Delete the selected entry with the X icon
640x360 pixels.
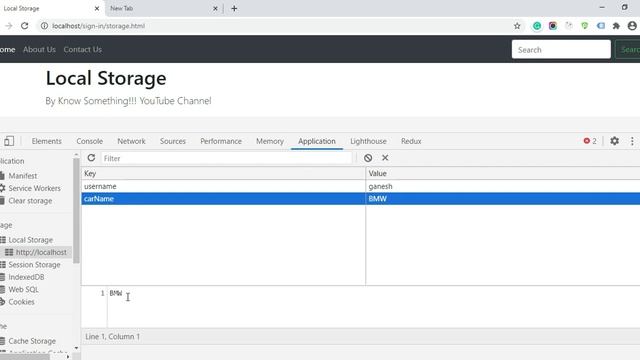click(x=385, y=158)
